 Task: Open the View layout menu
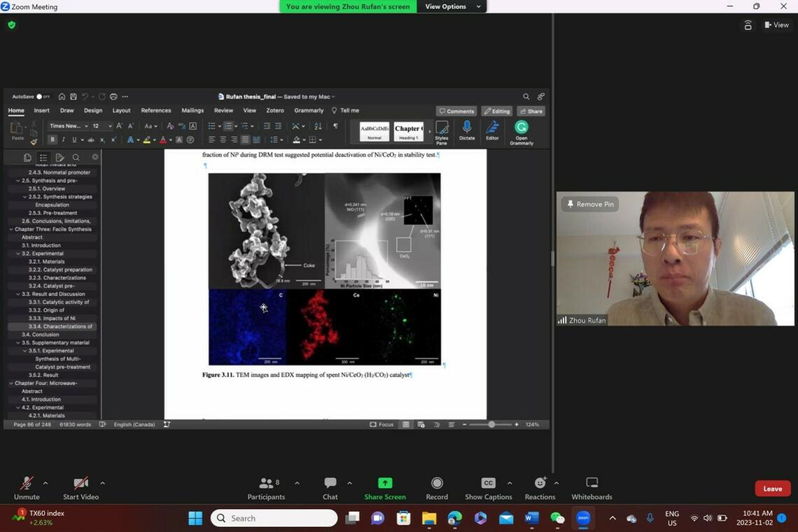(x=776, y=25)
